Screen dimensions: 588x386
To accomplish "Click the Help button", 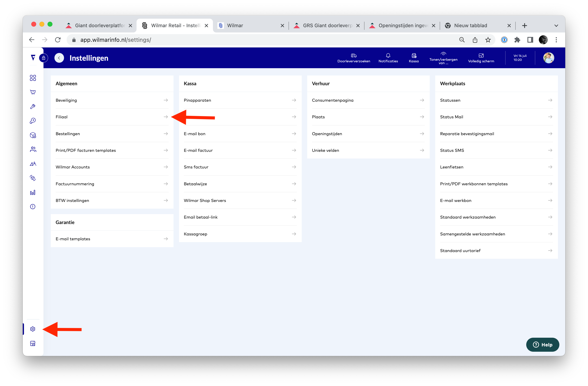I will [x=542, y=345].
